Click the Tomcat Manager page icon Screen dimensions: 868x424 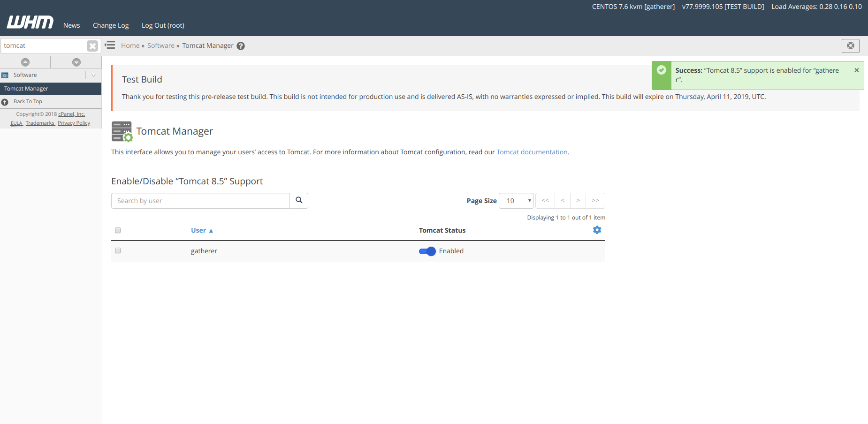click(x=122, y=131)
